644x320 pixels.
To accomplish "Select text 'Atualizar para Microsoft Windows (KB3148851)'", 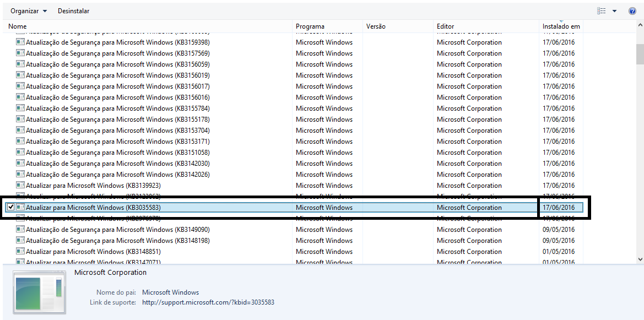I will coord(93,252).
